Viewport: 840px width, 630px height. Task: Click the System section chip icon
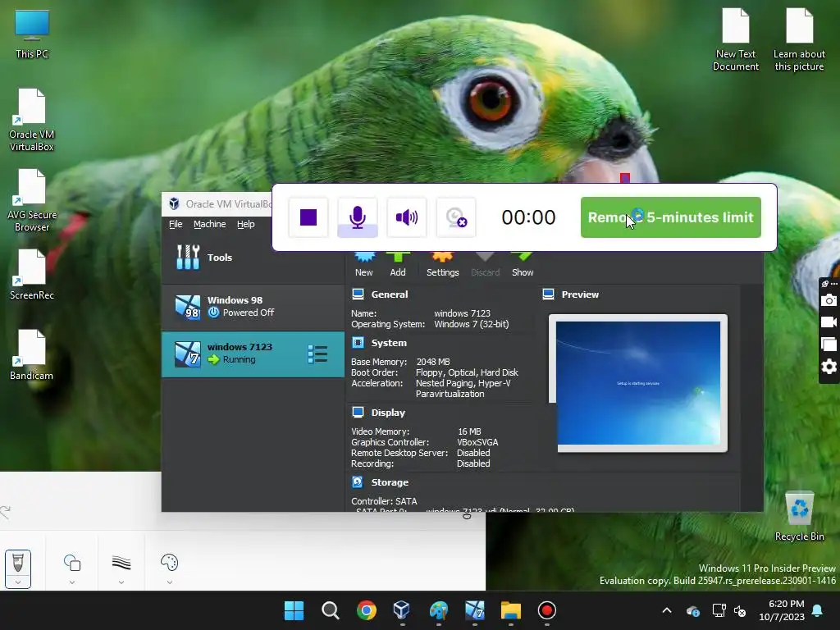358,342
